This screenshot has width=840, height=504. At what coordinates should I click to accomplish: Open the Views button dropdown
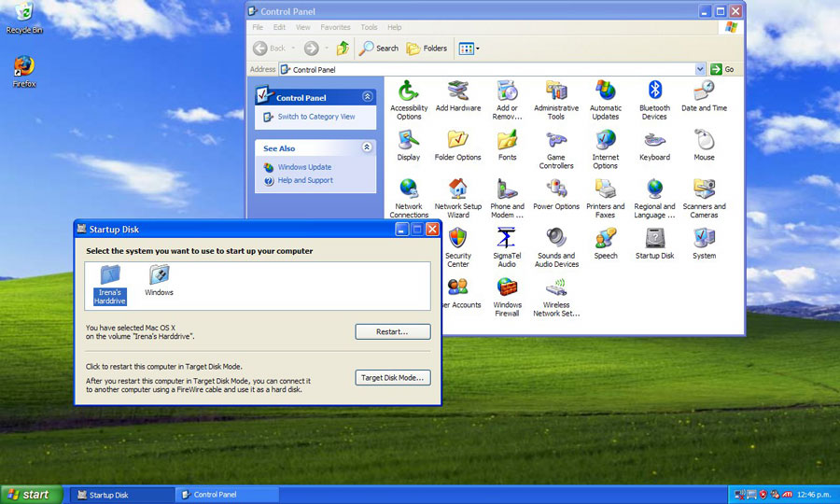pos(478,49)
